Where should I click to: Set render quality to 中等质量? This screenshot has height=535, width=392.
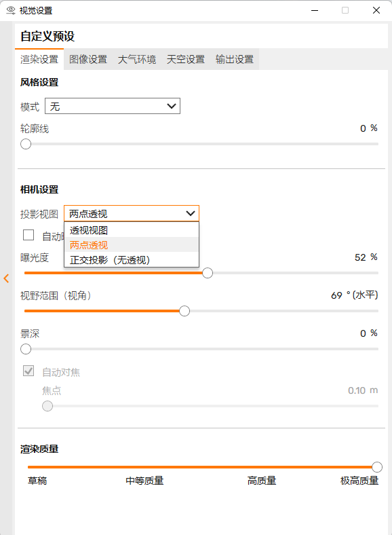tap(144, 481)
